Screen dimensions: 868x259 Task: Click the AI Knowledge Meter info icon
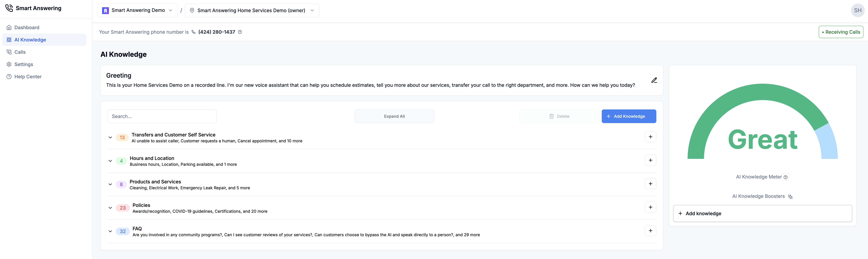785,177
